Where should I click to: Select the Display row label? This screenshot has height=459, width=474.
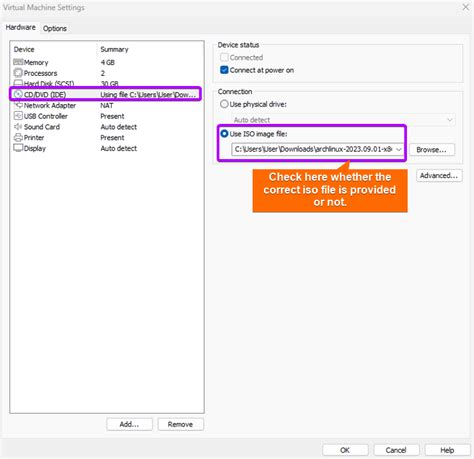(35, 148)
